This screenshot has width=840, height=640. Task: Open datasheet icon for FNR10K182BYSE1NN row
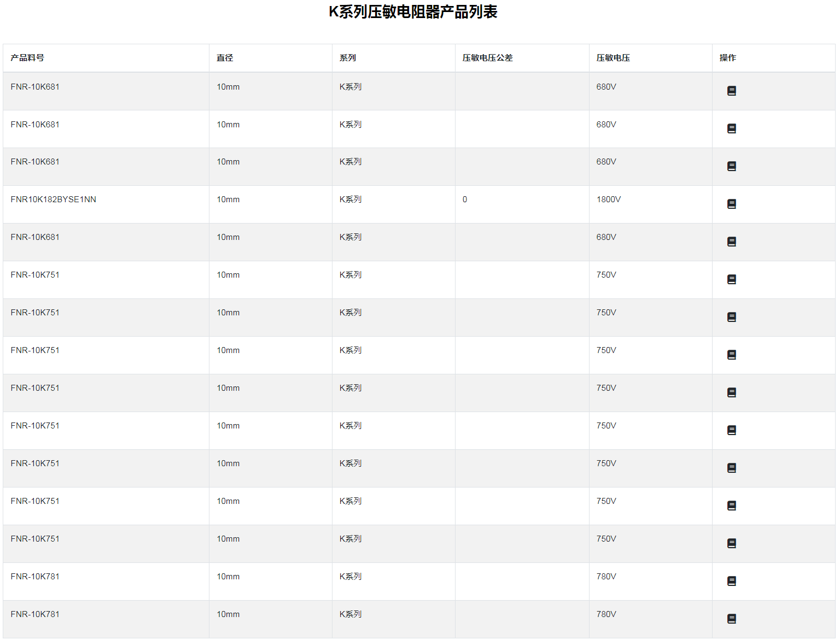click(731, 204)
